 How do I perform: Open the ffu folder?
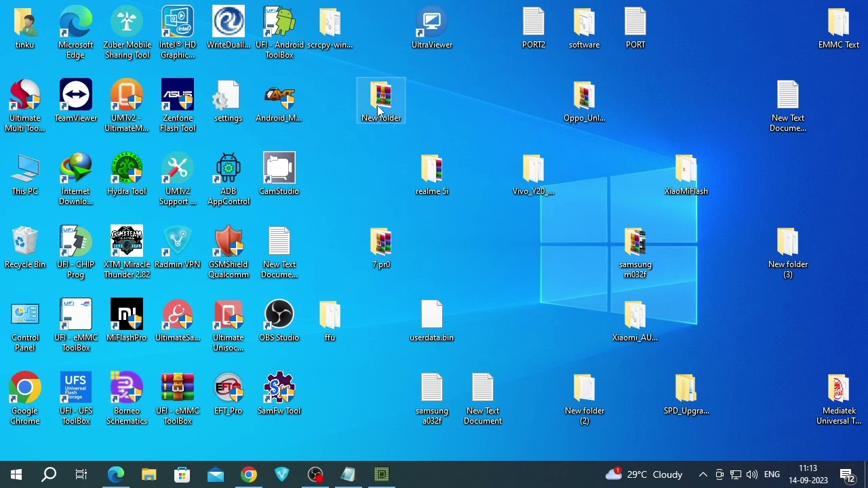(x=330, y=321)
